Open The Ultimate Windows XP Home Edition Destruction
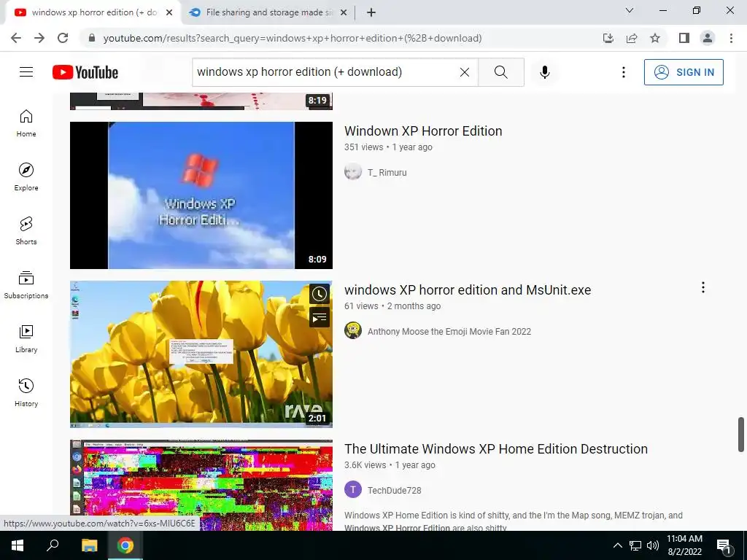 [496, 449]
